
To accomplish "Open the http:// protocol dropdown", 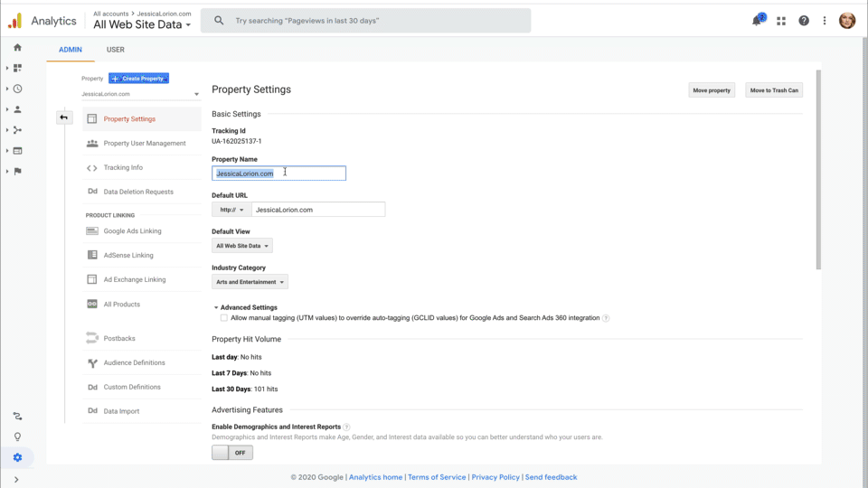I will pos(232,210).
